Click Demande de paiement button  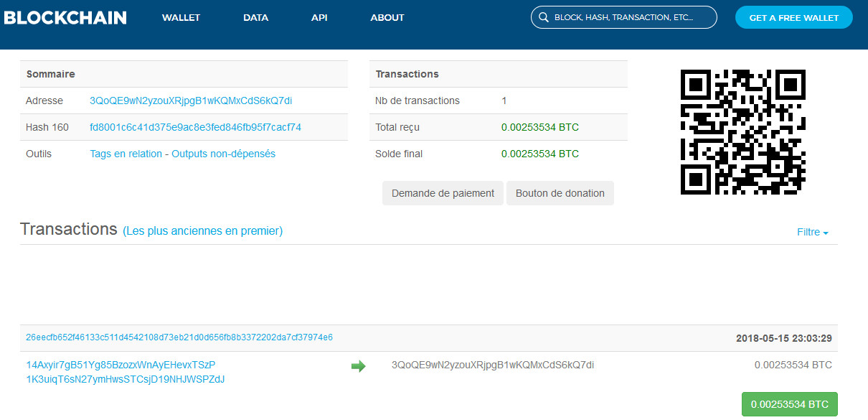coord(443,193)
